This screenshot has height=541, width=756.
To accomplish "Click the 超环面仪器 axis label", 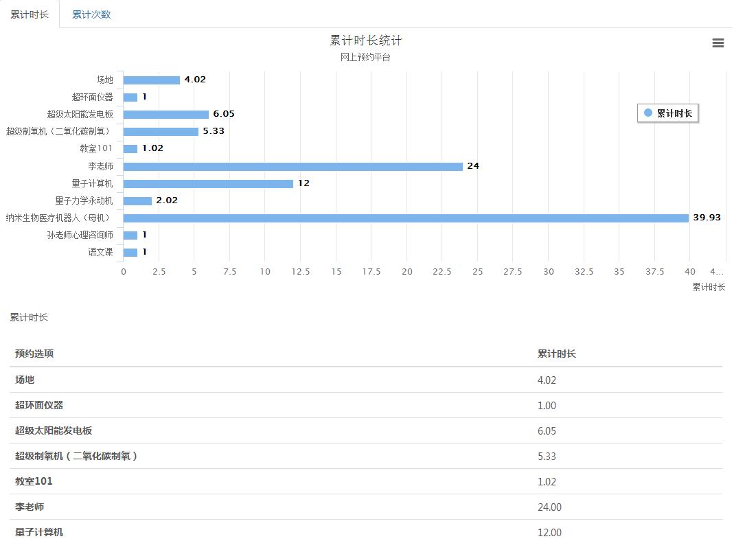I will 92,97.
